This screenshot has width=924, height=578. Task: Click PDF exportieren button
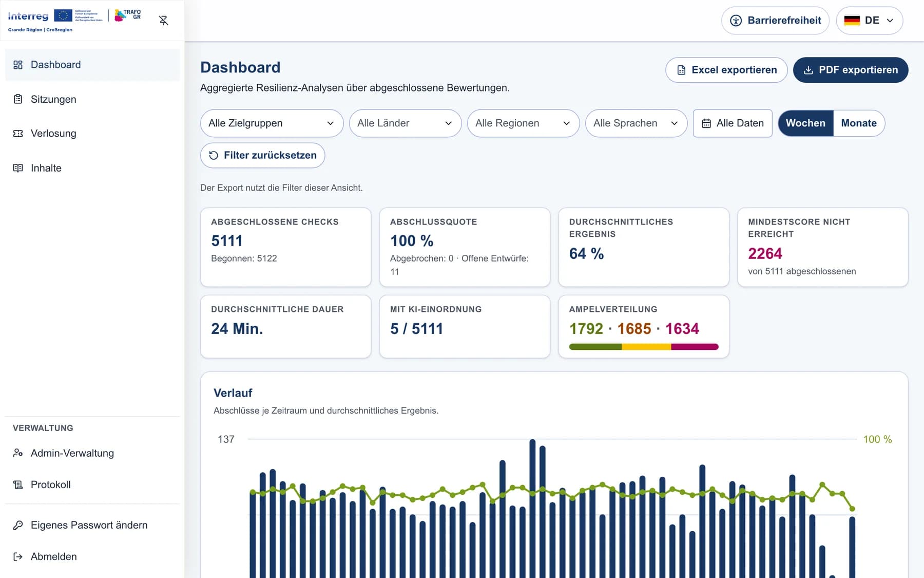coord(851,70)
